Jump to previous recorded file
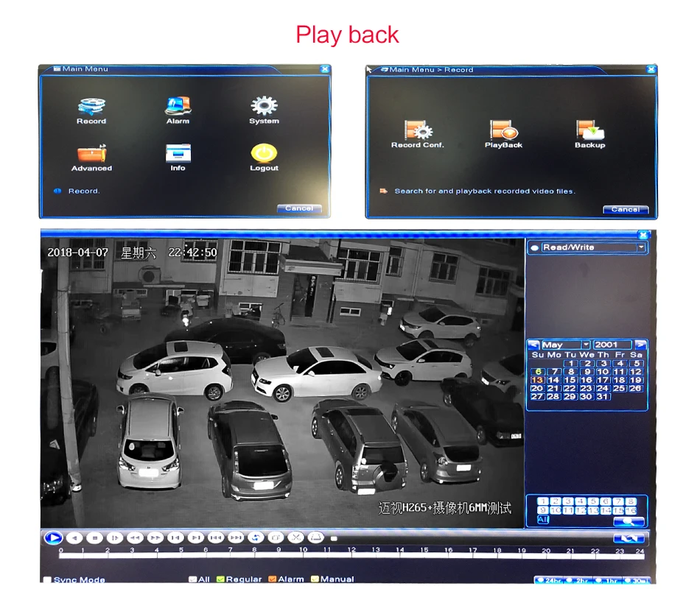700x589 pixels. (x=216, y=538)
